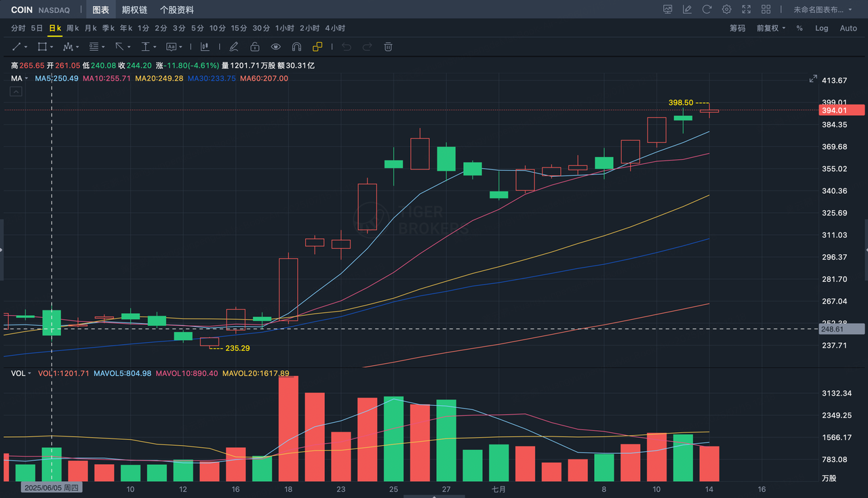The height and width of the screenshot is (498, 868).
Task: Expand chart pane with diagonal arrows icon
Action: click(x=813, y=79)
